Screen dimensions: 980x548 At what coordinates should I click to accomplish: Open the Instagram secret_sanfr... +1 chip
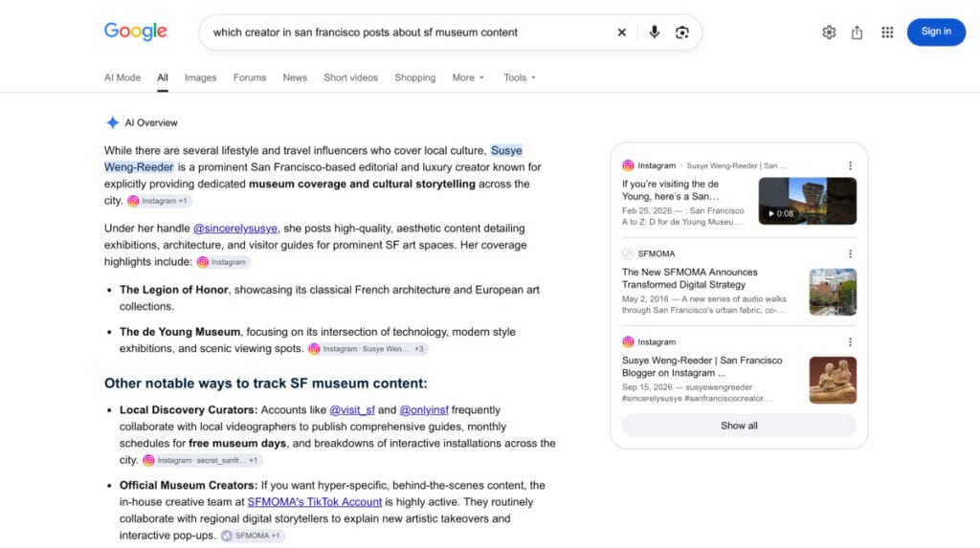202,460
